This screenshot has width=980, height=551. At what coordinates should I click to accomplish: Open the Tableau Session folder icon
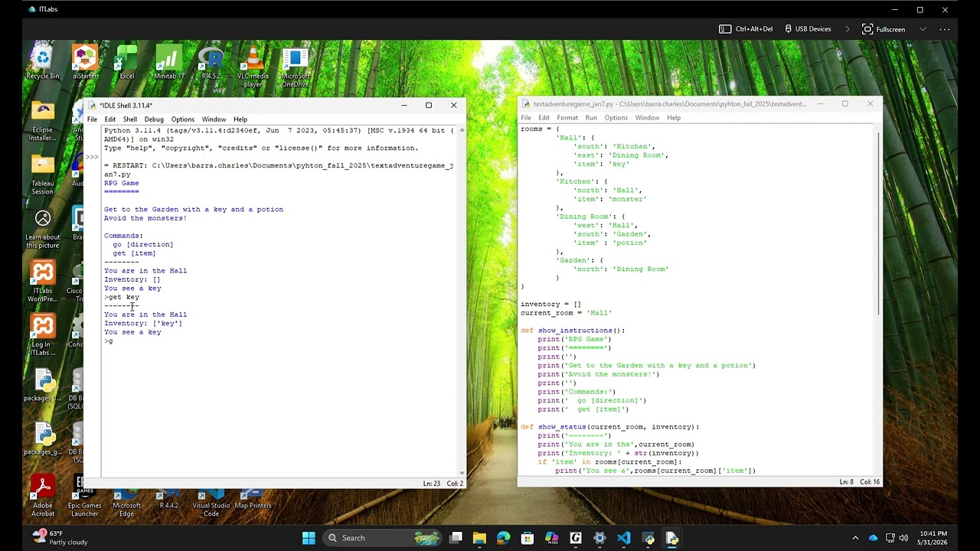(x=43, y=175)
